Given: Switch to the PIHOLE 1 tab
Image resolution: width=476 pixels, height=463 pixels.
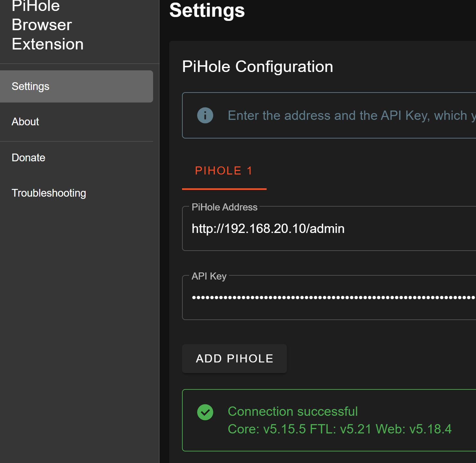Looking at the screenshot, I should tap(224, 170).
